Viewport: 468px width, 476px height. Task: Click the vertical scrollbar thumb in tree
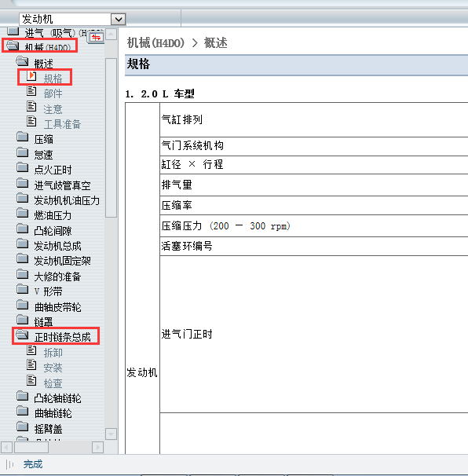click(111, 137)
